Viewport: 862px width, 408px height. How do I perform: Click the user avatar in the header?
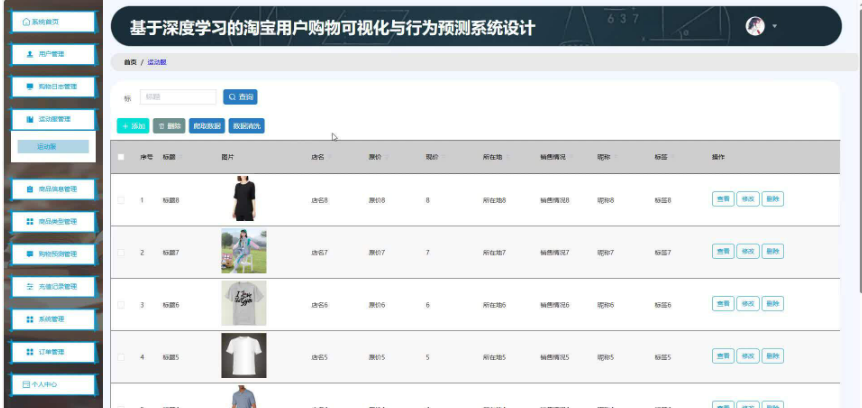click(x=755, y=26)
